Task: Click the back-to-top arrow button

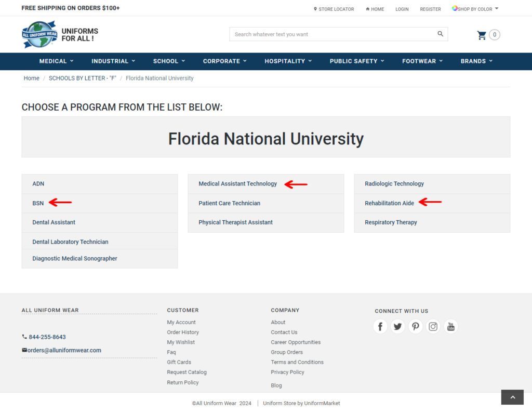Action: (512, 397)
